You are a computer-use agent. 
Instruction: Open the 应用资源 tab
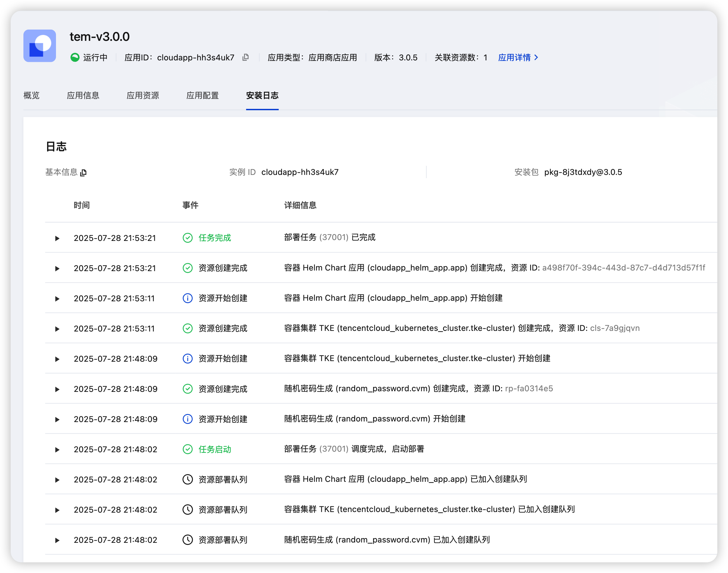143,96
